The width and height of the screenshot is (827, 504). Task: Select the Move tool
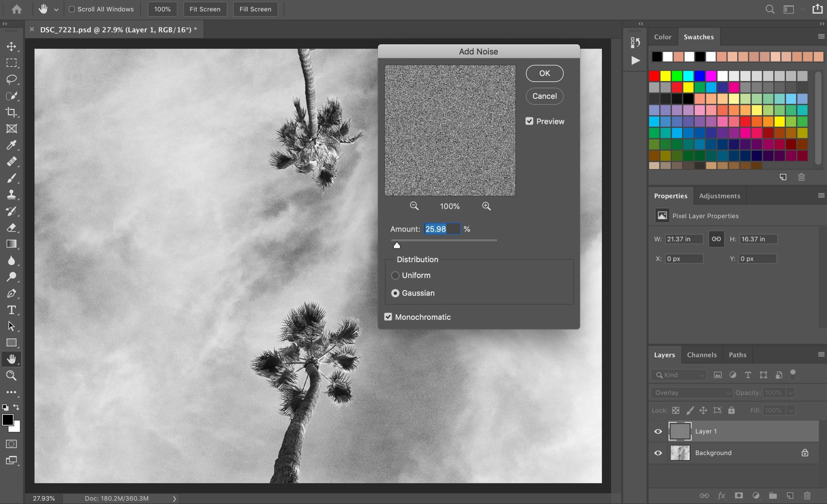pos(12,46)
